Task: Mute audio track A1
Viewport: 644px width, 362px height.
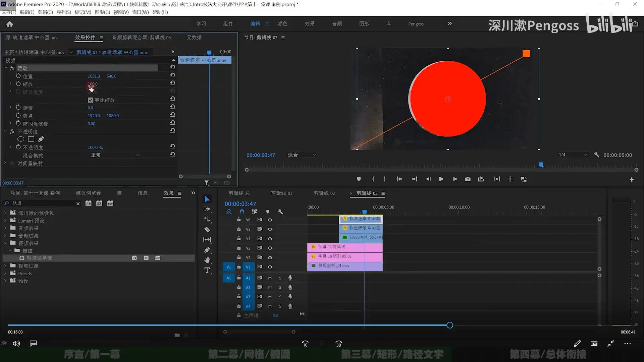Action: (270, 278)
